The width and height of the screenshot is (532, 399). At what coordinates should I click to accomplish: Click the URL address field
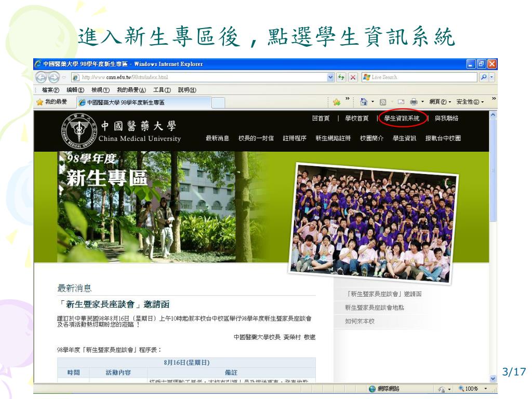204,77
